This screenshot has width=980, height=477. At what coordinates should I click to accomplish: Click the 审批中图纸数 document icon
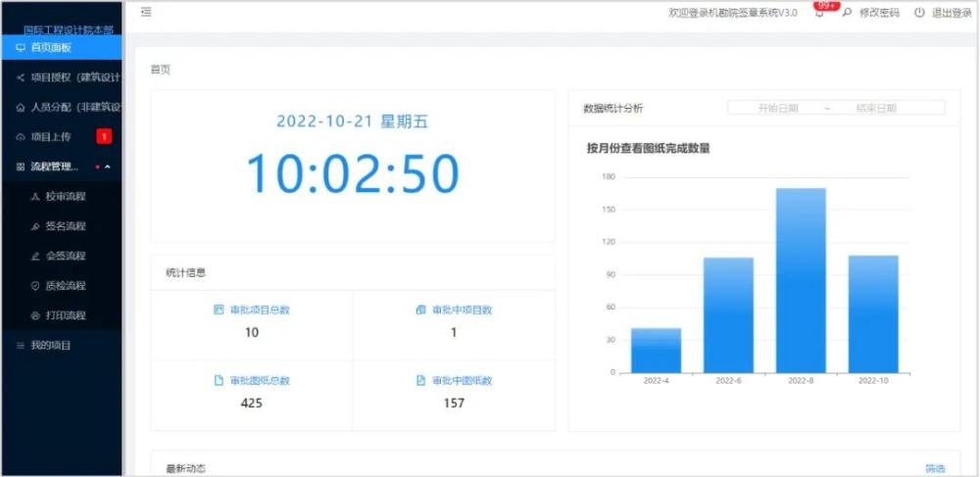421,380
